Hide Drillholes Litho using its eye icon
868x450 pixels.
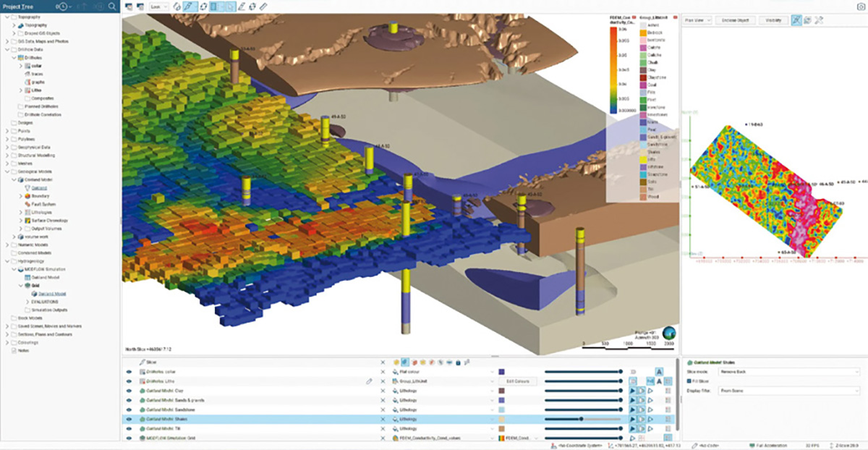pos(129,381)
